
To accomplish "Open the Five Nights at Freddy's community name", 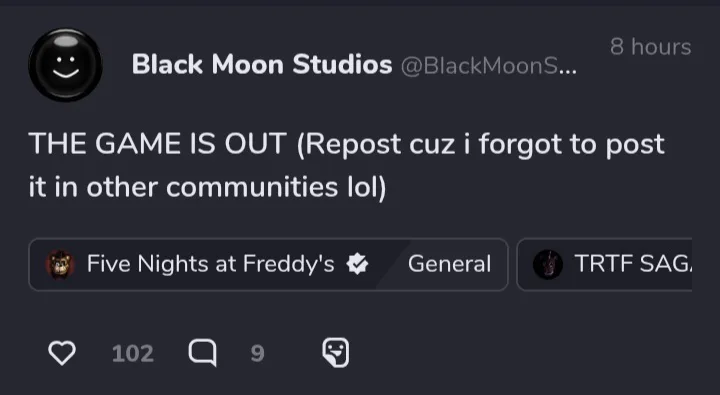I will coord(210,264).
